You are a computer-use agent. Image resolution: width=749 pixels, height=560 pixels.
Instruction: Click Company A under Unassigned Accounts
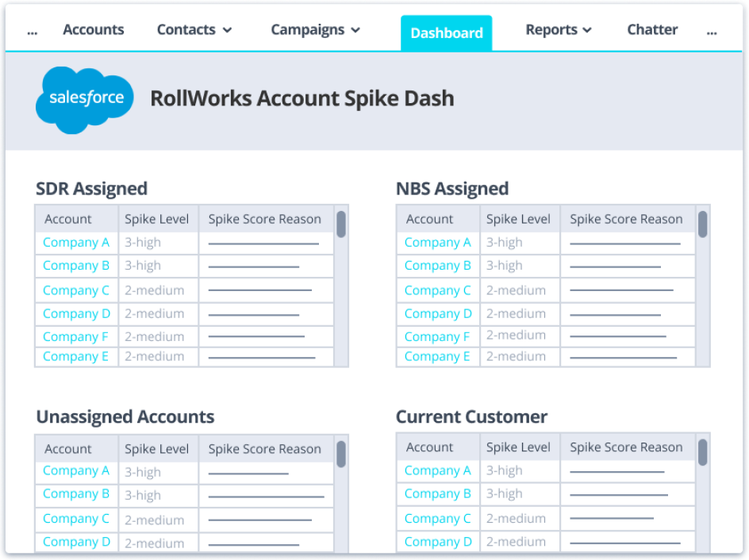[75, 470]
